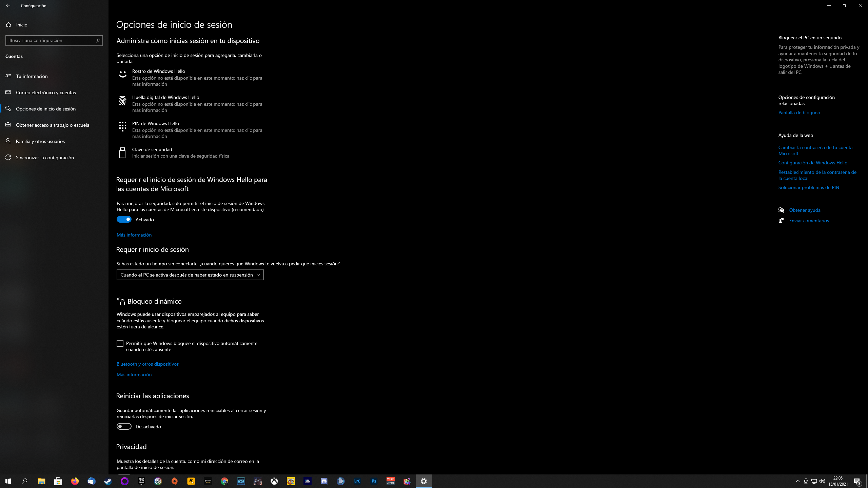Select Clave de seguridad option
This screenshot has width=868, height=488.
(152, 149)
